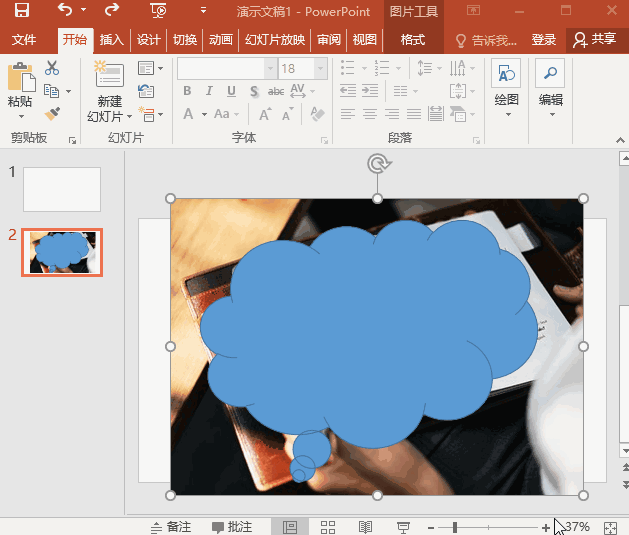Increase list indent level
Viewport: 629px width, 535px height.
coord(370,91)
